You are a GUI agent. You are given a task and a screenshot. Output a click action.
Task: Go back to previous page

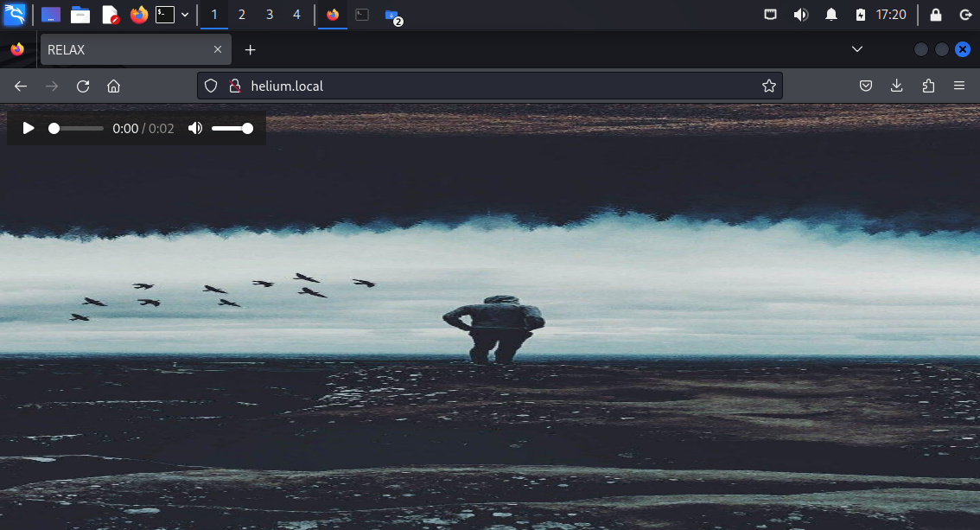point(21,86)
